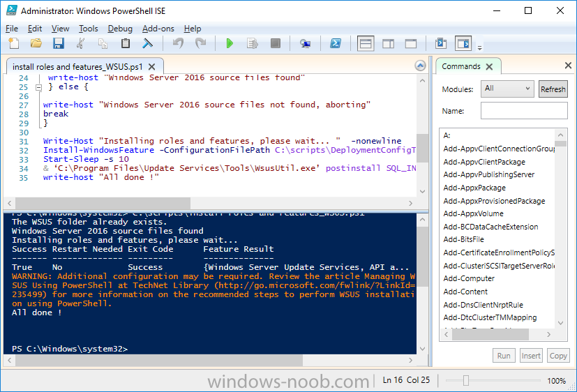The width and height of the screenshot is (577, 392).
Task: Toggle Show Command Add-on pane icon
Action: pyautogui.click(x=463, y=43)
